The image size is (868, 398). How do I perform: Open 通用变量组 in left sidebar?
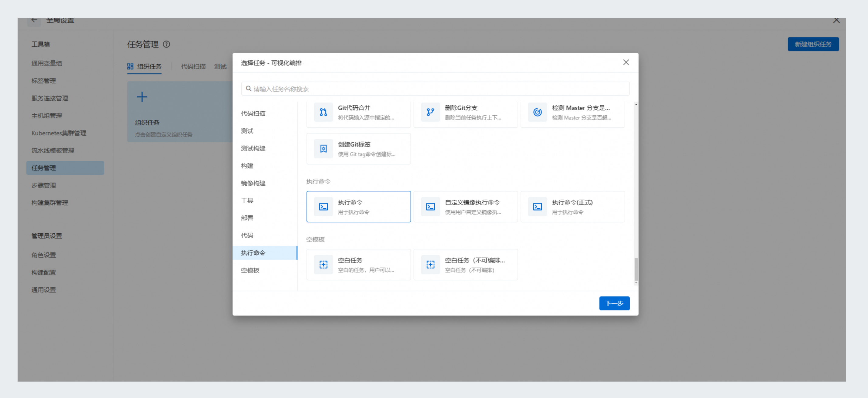46,63
